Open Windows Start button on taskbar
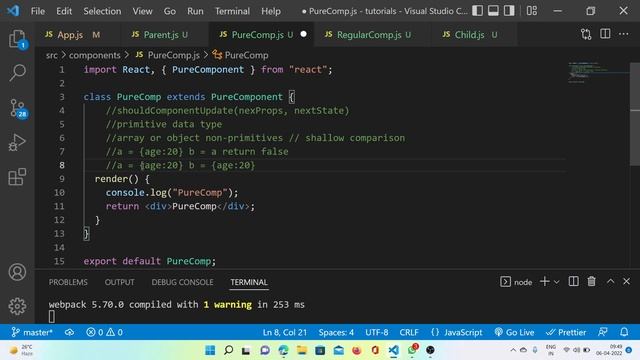640x360 pixels. (x=210, y=350)
